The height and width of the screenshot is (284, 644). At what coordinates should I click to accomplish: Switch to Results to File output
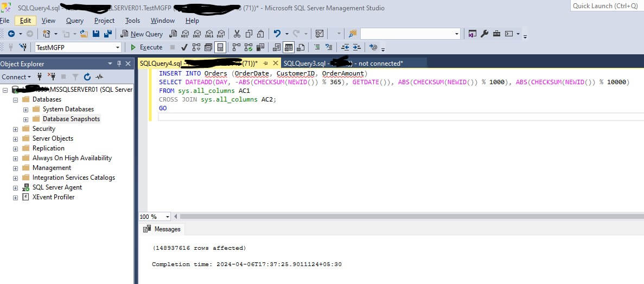click(301, 47)
